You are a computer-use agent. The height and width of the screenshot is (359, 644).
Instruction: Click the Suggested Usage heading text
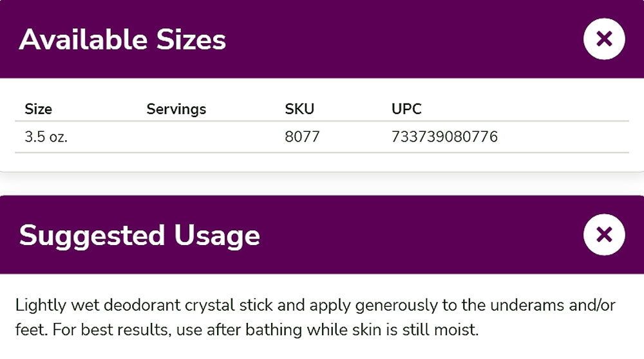pyautogui.click(x=139, y=235)
